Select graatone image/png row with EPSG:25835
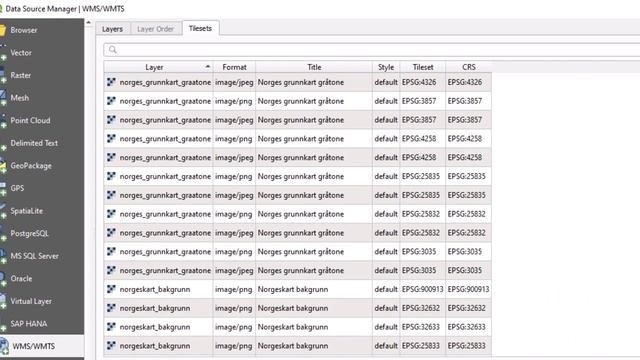 click(298, 176)
